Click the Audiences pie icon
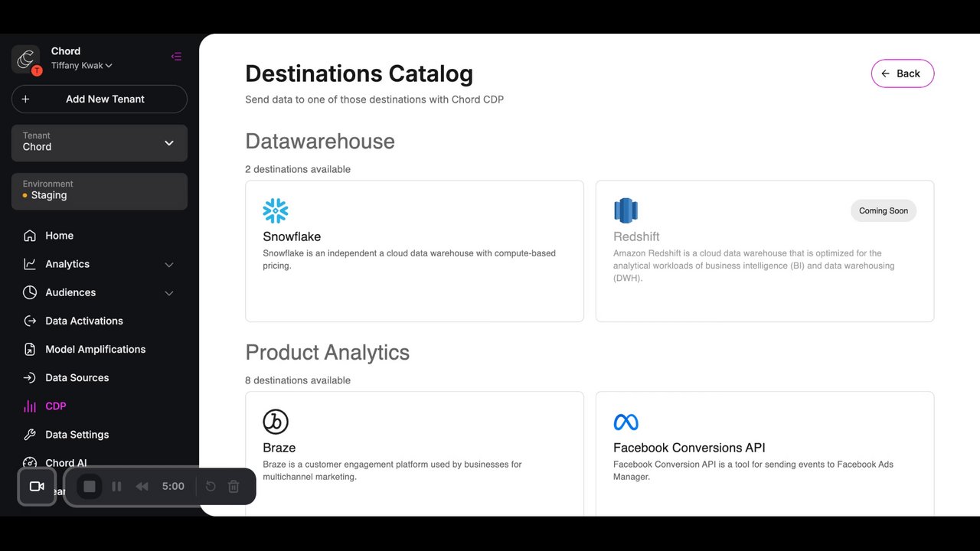This screenshot has height=551, width=980. tap(30, 292)
